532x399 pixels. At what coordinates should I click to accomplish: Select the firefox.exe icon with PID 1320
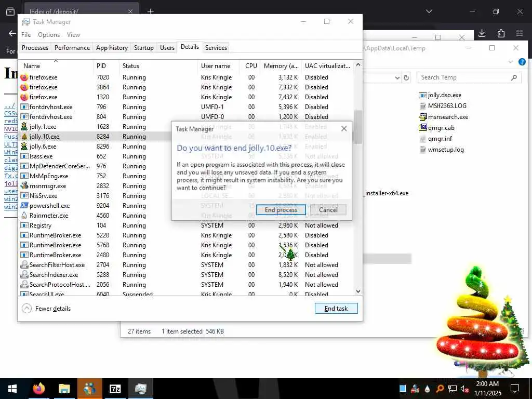click(24, 97)
